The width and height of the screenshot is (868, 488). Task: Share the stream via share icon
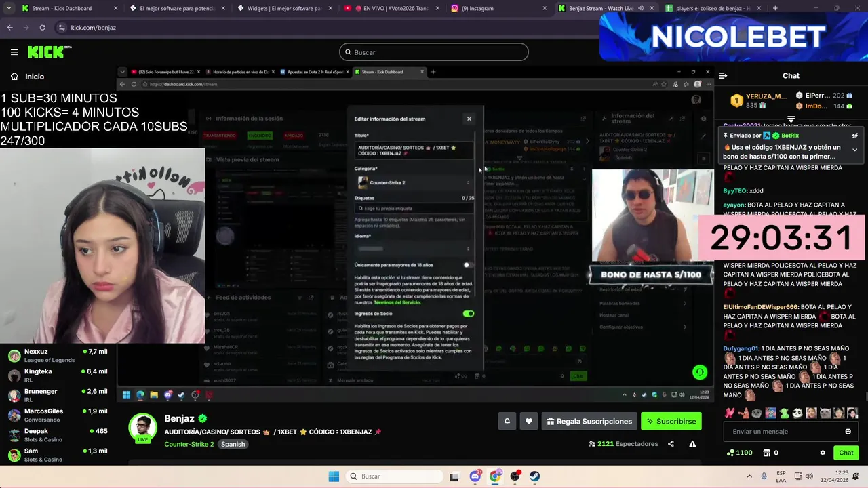(671, 444)
